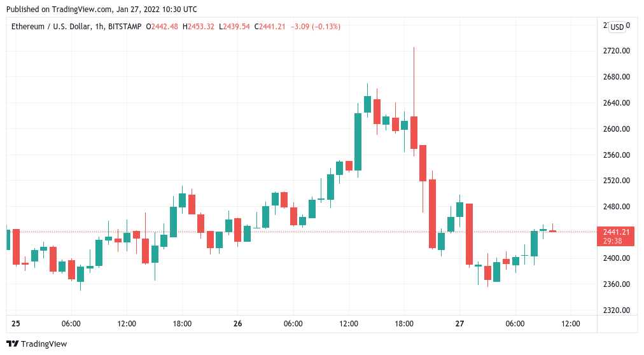Click the BITSTAMP exchange label
This screenshot has width=644, height=355.
(125, 27)
